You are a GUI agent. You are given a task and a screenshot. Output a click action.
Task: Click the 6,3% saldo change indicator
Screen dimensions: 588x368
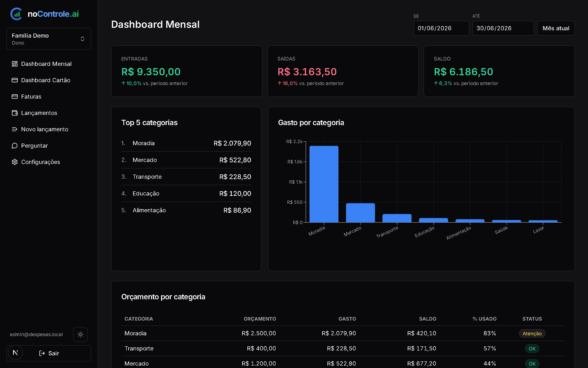point(443,83)
